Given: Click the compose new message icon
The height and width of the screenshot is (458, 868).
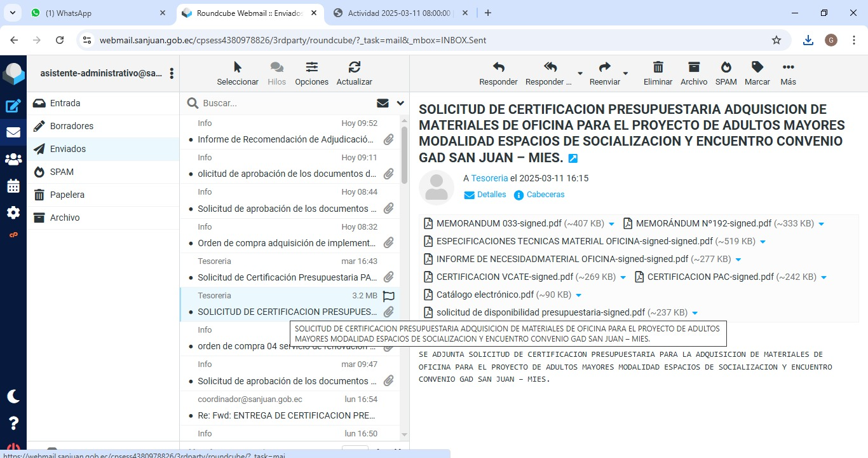Looking at the screenshot, I should pyautogui.click(x=13, y=106).
